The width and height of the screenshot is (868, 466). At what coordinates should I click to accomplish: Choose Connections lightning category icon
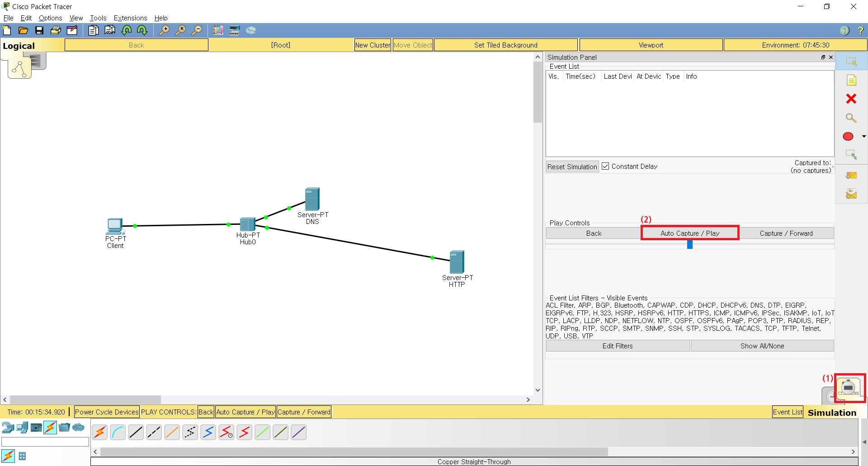[x=50, y=427]
